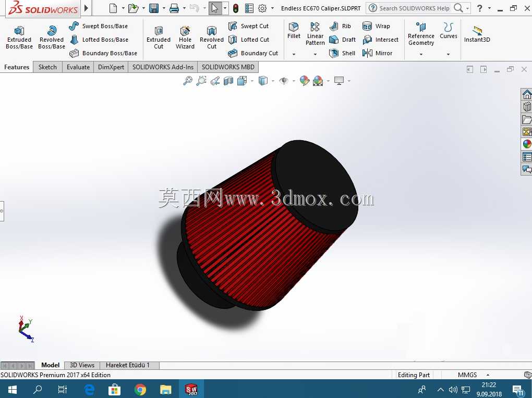
Task: Select the Wrap tool
Action: 376,26
